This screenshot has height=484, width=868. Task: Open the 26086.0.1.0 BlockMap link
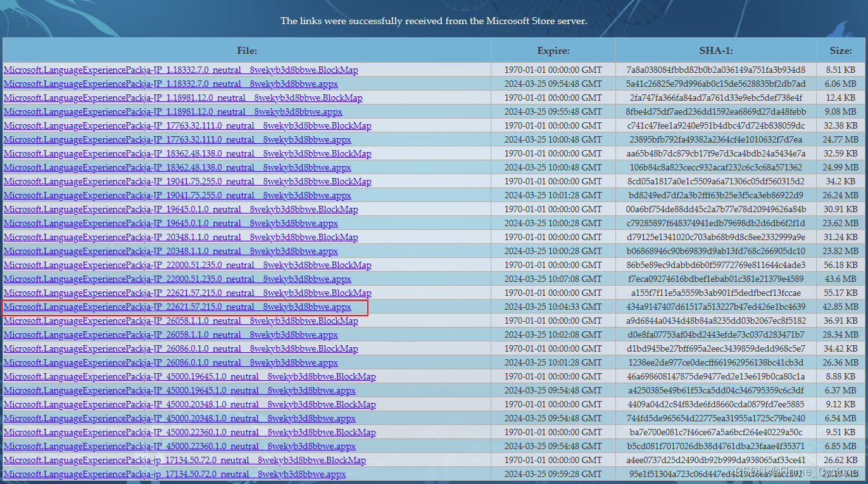pyautogui.click(x=181, y=348)
